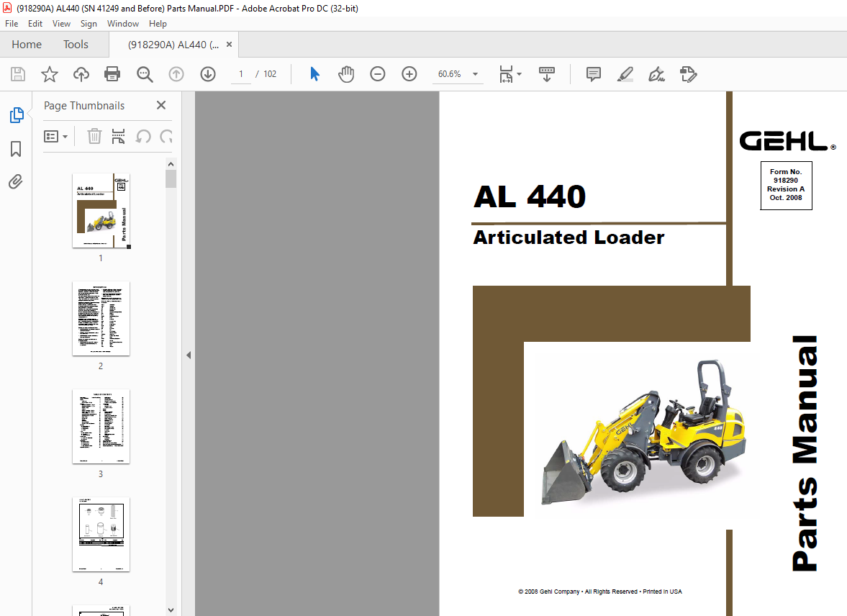847x616 pixels.
Task: Select page 3 thumbnail
Action: [101, 427]
